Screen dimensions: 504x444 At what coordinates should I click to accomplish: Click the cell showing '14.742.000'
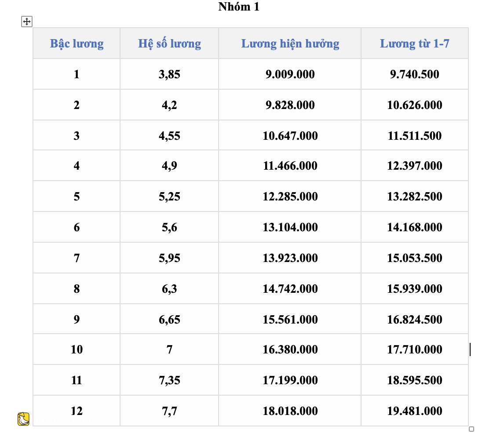[290, 289]
